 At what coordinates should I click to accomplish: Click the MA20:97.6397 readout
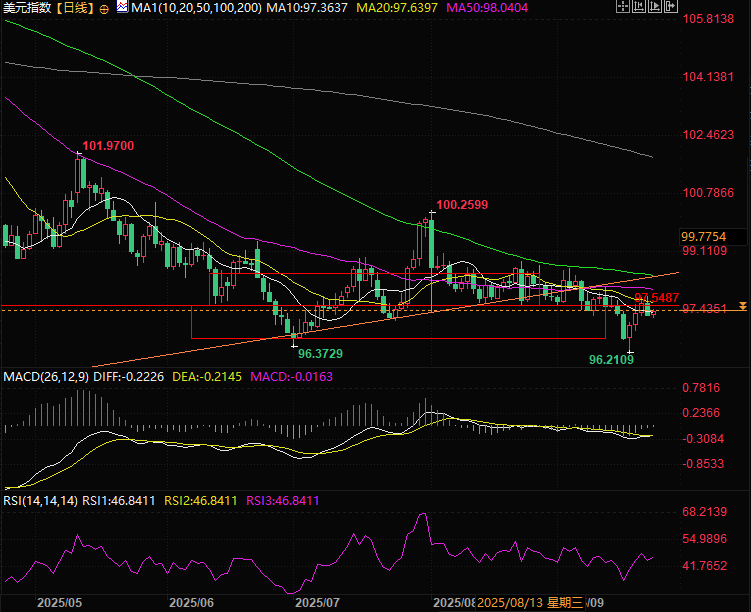(x=397, y=8)
